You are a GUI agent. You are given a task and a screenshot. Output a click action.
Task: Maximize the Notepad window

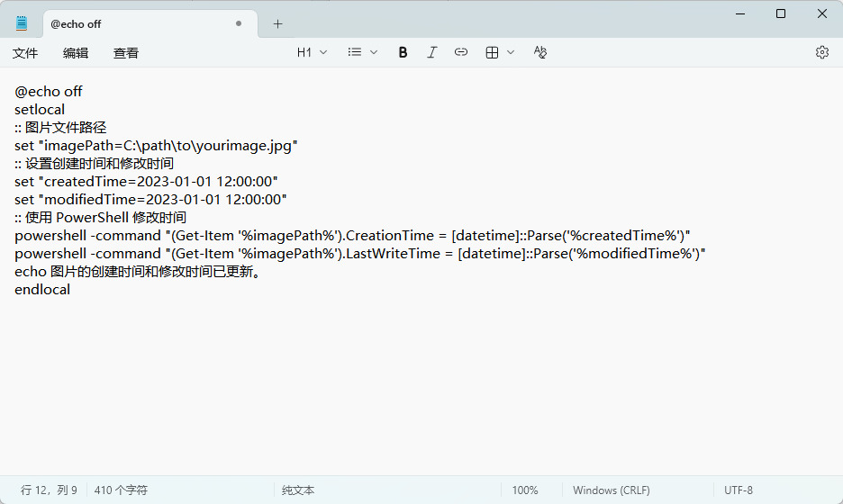pyautogui.click(x=781, y=13)
